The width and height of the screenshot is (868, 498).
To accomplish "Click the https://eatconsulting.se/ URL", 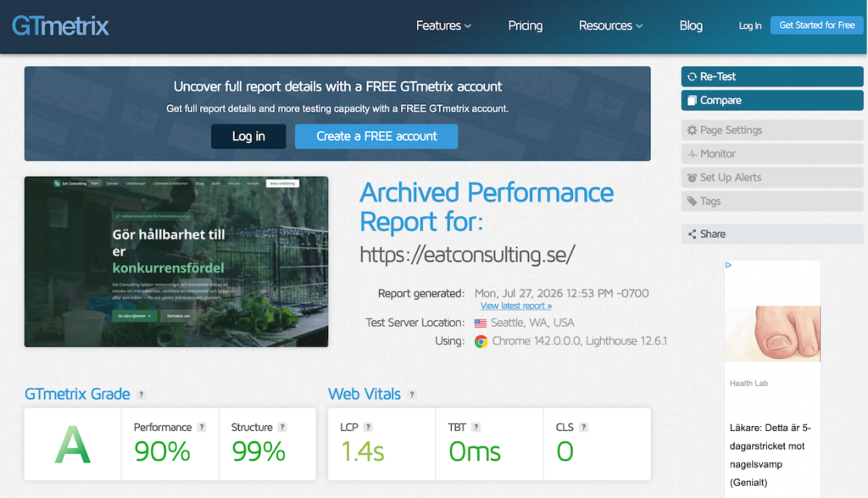I will 468,255.
